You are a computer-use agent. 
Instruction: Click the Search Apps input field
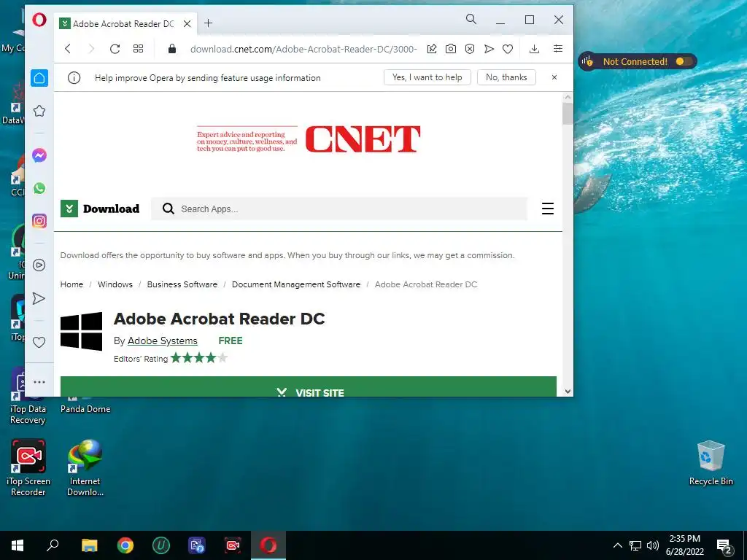pyautogui.click(x=339, y=209)
